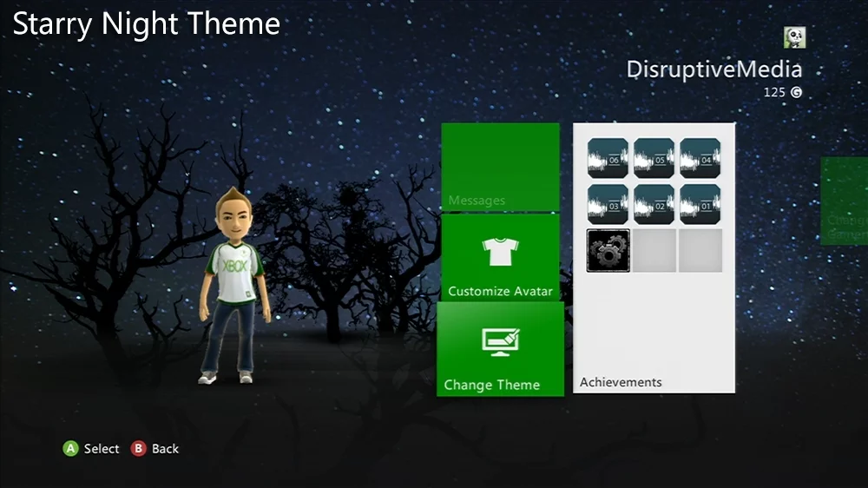Click the 125 gamerscore value
The image size is (868, 488).
(x=774, y=93)
